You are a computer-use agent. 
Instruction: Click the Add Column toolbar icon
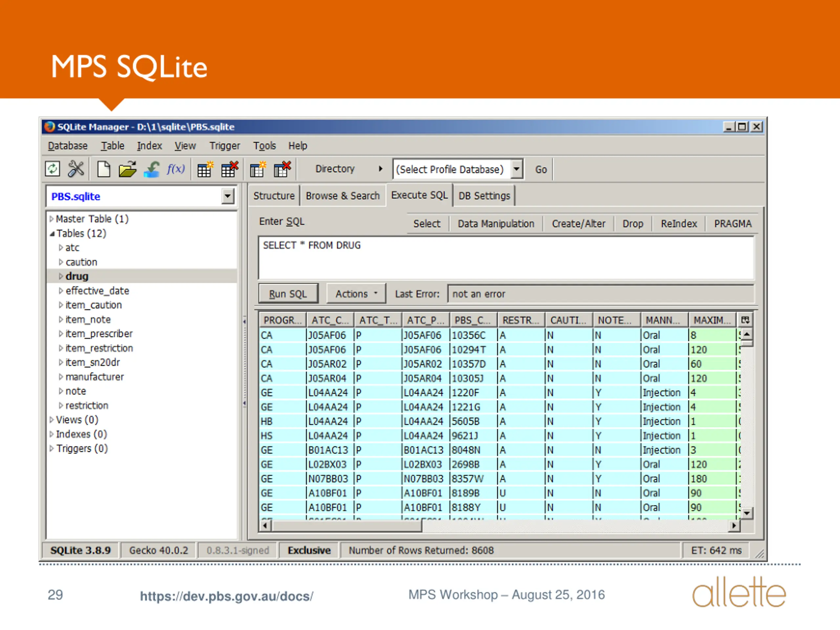pyautogui.click(x=258, y=169)
